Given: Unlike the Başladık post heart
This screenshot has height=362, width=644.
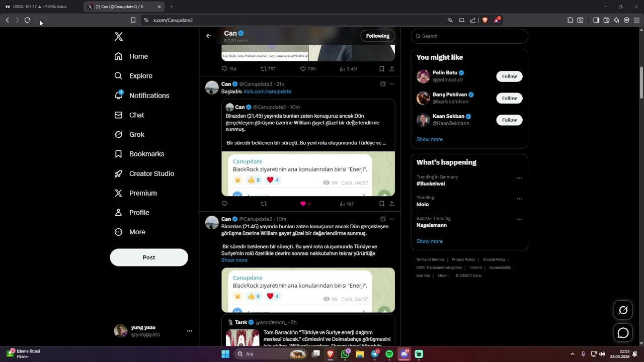Looking at the screenshot, I should tap(303, 204).
